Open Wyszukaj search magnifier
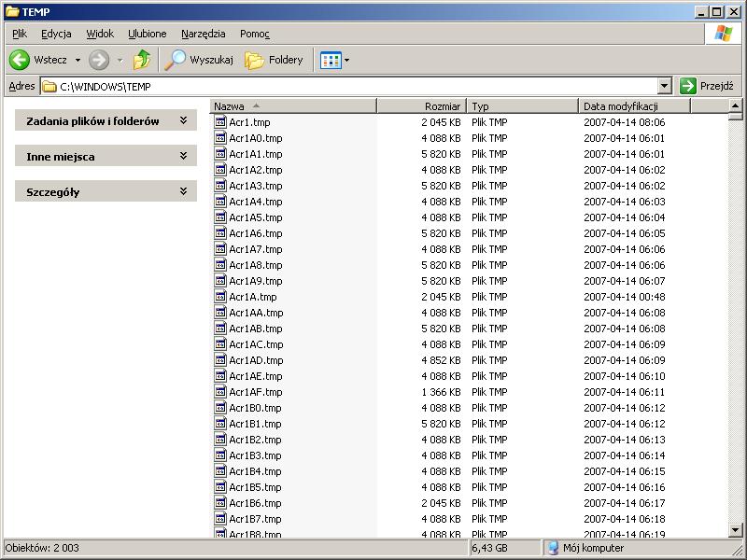747x560 pixels. pos(176,60)
